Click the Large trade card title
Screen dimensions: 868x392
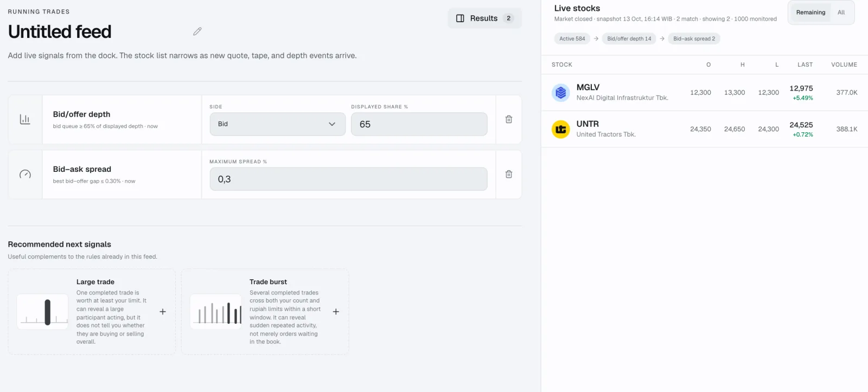tap(95, 282)
